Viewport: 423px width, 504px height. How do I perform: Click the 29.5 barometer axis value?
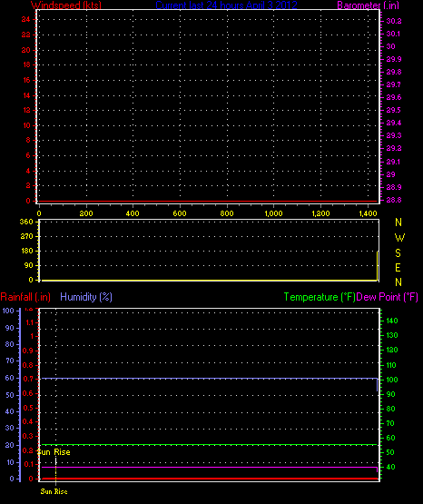coord(394,110)
